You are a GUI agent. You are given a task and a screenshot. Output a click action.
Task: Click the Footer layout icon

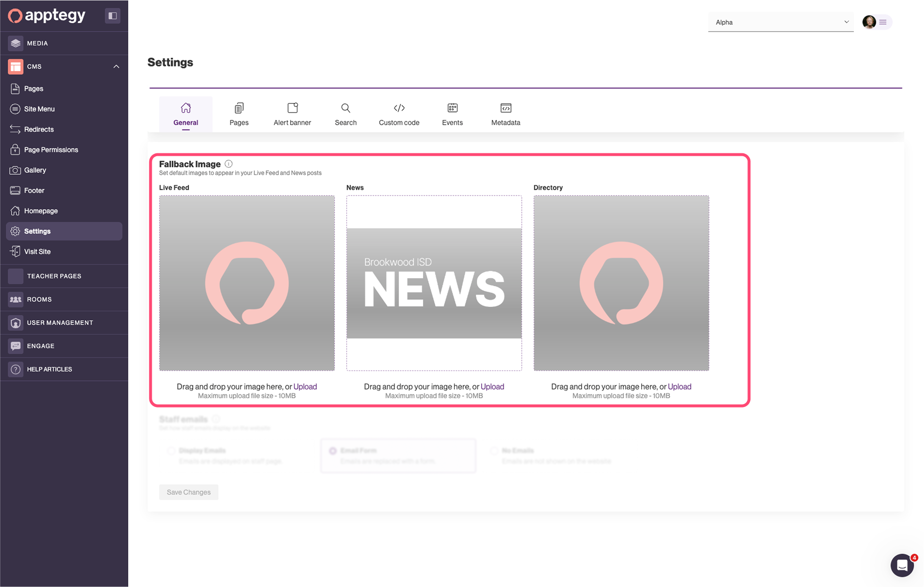point(15,191)
